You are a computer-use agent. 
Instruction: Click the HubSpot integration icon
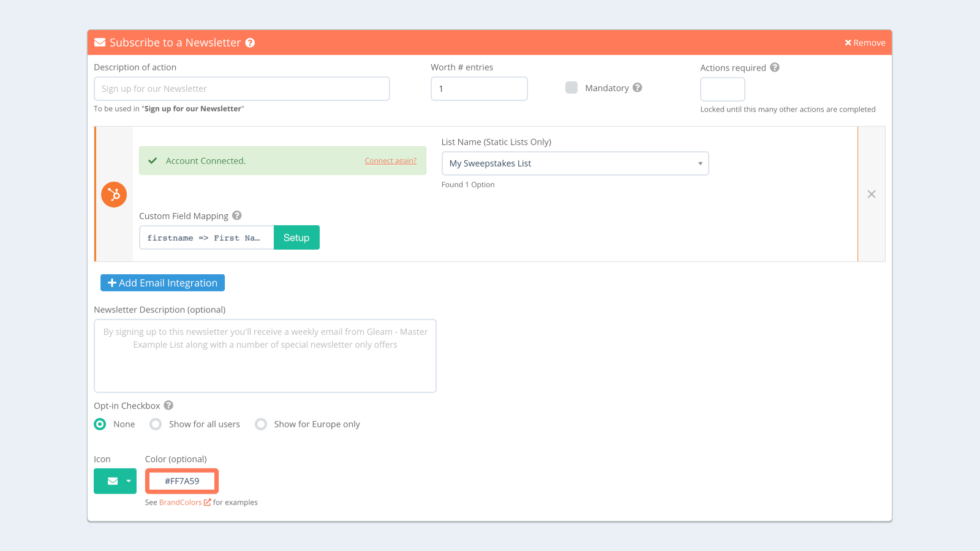tap(113, 194)
